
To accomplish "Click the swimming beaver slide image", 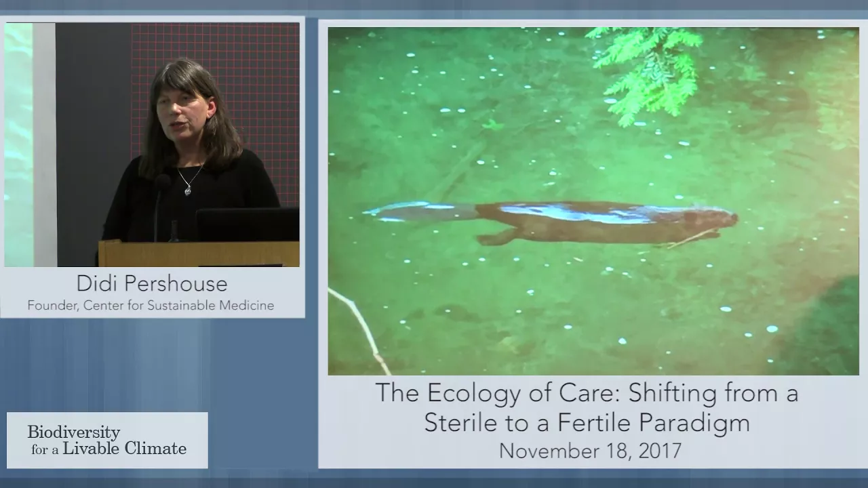I will pyautogui.click(x=593, y=201).
